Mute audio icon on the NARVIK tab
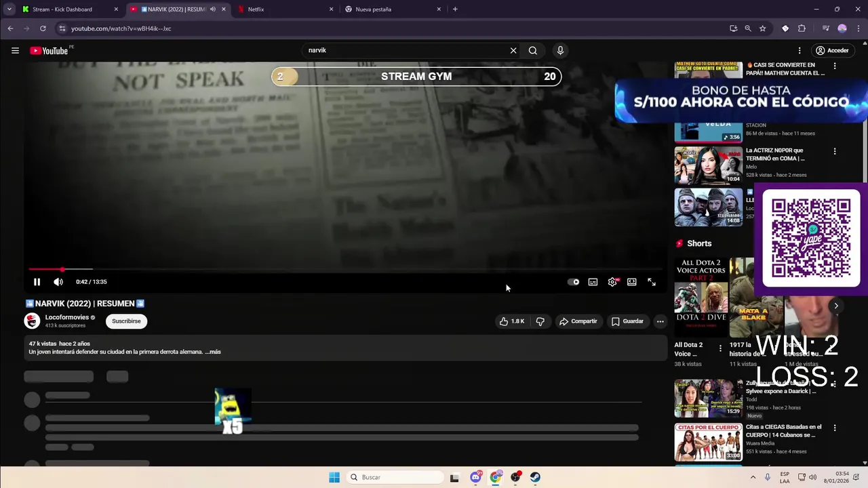The height and width of the screenshot is (488, 868). tap(213, 9)
